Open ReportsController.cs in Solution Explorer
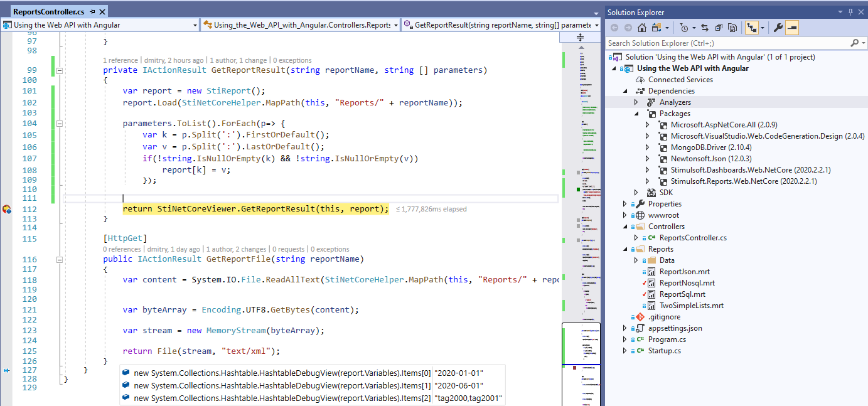868x406 pixels. pyautogui.click(x=693, y=238)
